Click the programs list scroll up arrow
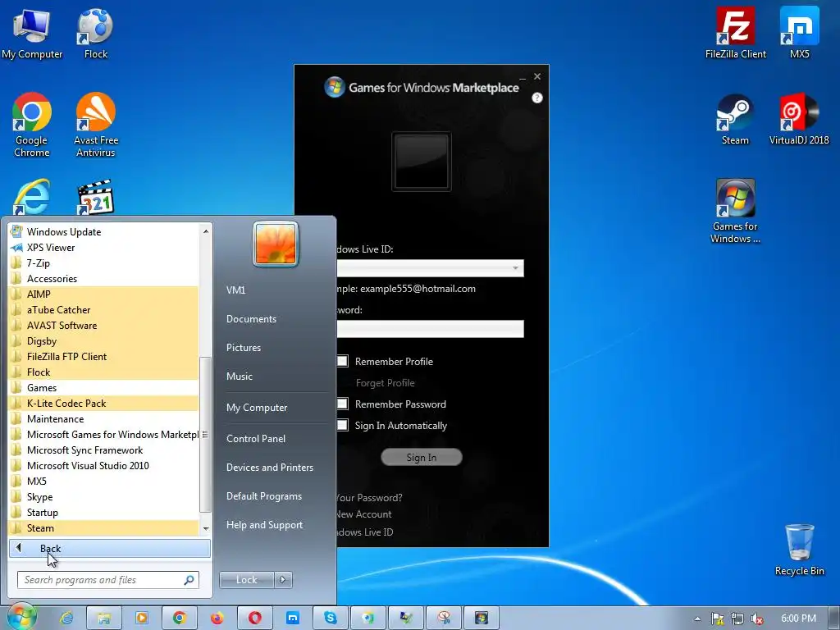 (206, 231)
